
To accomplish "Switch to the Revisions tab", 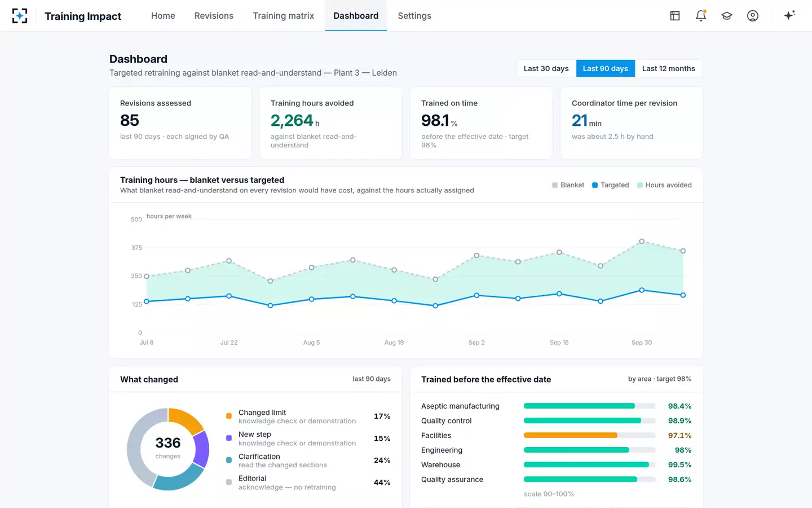I will 214,16.
